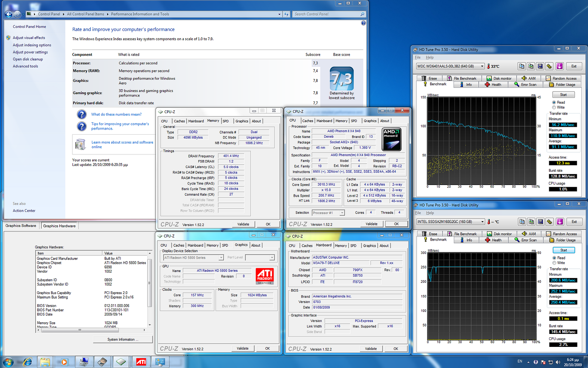Click printer icon beside Learn more about scores
Image resolution: width=588 pixels, height=368 pixels.
point(81,144)
